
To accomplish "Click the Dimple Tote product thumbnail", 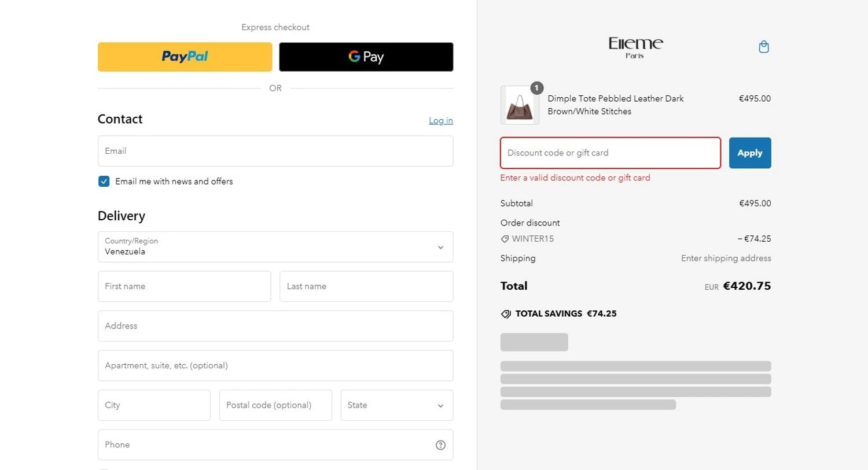I will click(520, 105).
